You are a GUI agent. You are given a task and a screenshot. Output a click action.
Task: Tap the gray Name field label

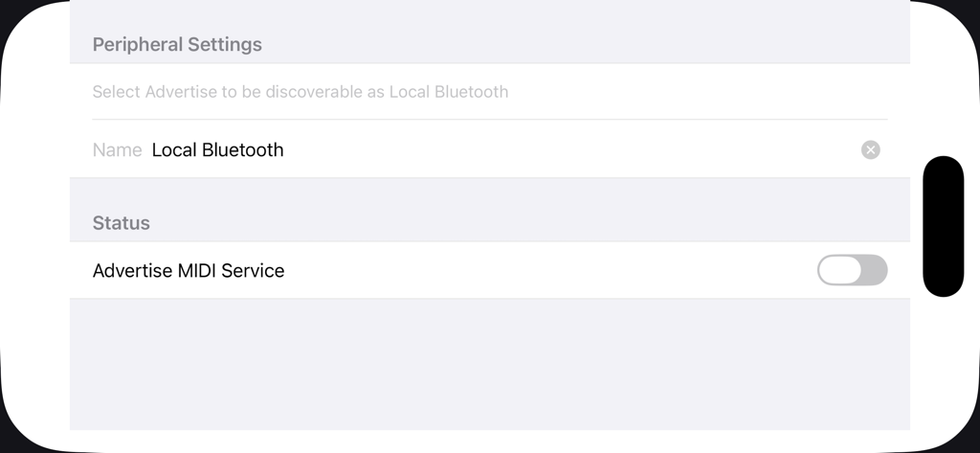pyautogui.click(x=117, y=149)
